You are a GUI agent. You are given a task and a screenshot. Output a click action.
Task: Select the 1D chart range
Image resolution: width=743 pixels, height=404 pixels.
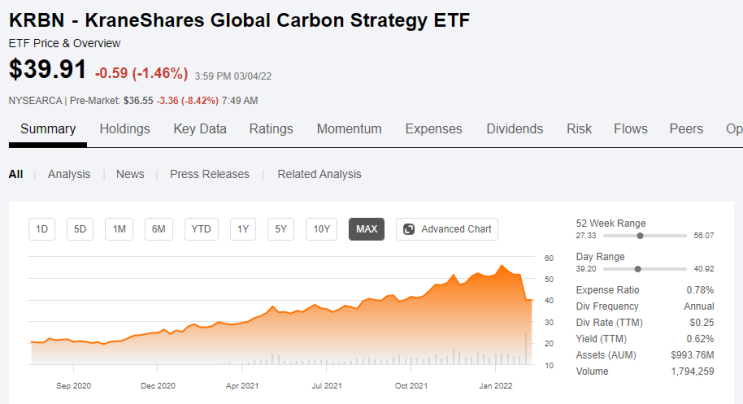42,229
